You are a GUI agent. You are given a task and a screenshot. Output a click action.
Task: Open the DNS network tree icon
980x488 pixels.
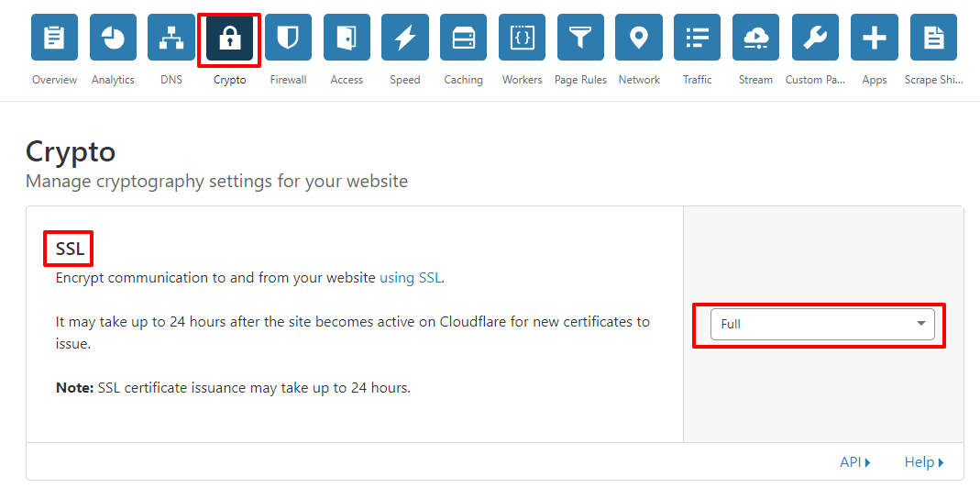[171, 37]
